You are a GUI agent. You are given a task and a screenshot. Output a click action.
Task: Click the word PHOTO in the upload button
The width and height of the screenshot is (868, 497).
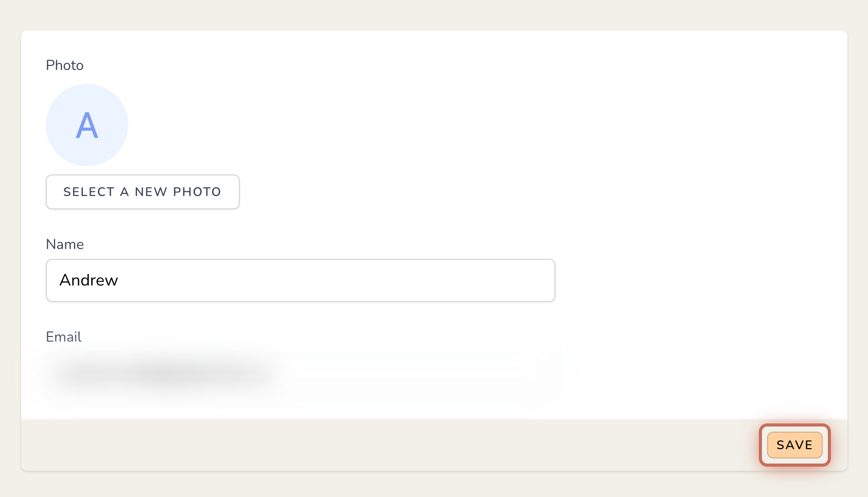(197, 192)
